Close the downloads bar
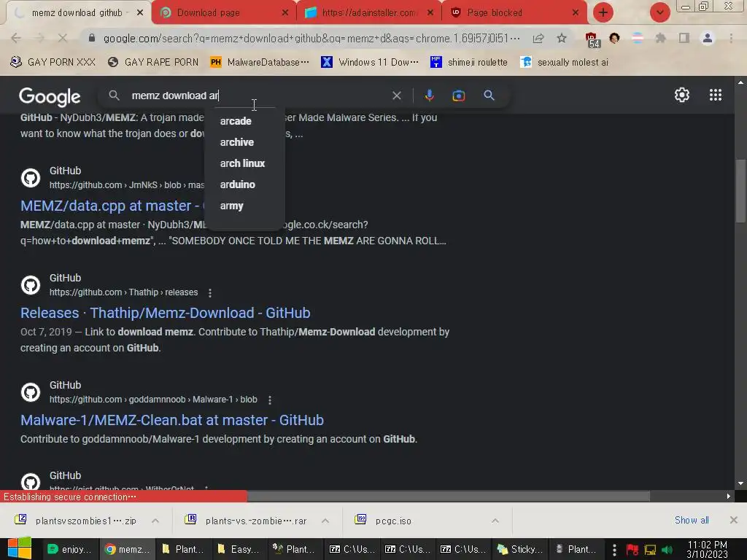This screenshot has height=560, width=747. point(734,520)
